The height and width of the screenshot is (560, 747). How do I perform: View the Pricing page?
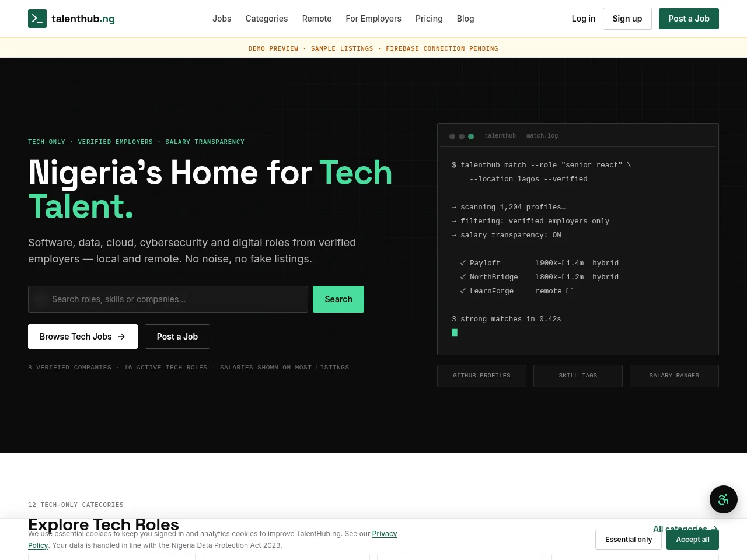(429, 19)
